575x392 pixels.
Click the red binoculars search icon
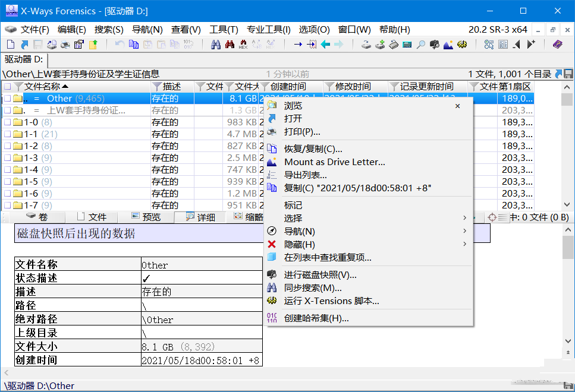click(230, 45)
